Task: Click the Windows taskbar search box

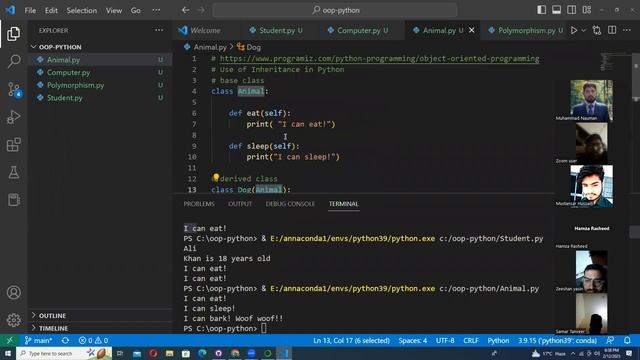Action: (64, 353)
